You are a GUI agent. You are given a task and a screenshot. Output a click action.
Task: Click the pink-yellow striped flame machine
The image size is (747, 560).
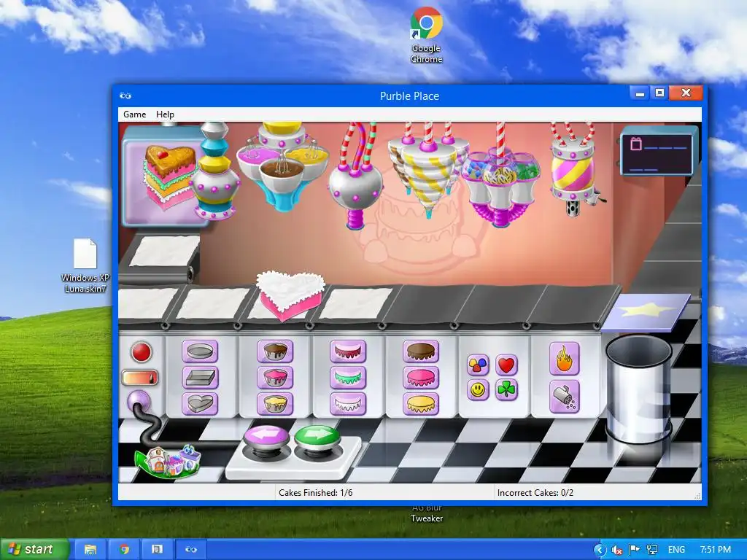(573, 169)
